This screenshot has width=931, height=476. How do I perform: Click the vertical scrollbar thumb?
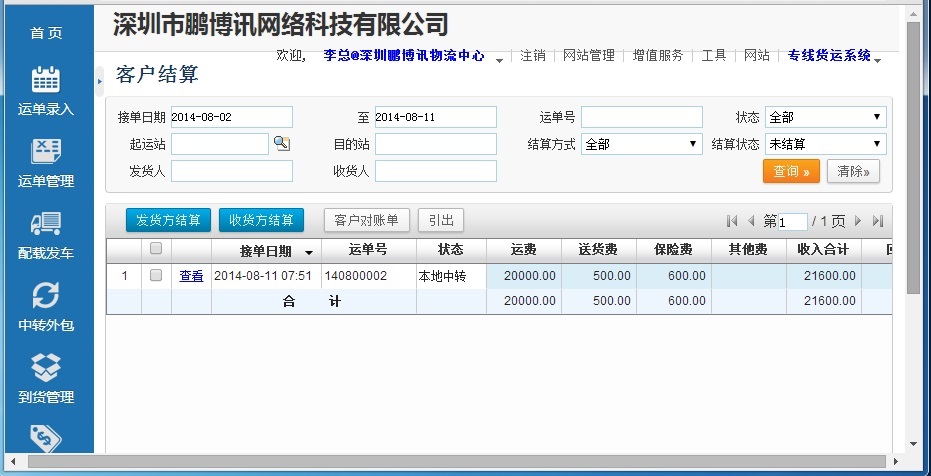pyautogui.click(x=913, y=157)
